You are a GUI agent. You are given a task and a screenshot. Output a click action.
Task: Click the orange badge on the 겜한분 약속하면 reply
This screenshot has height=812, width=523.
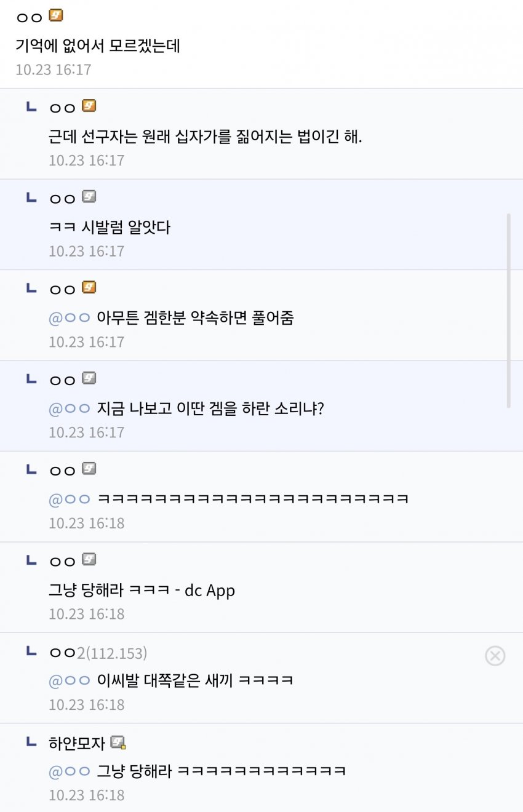pyautogui.click(x=89, y=287)
